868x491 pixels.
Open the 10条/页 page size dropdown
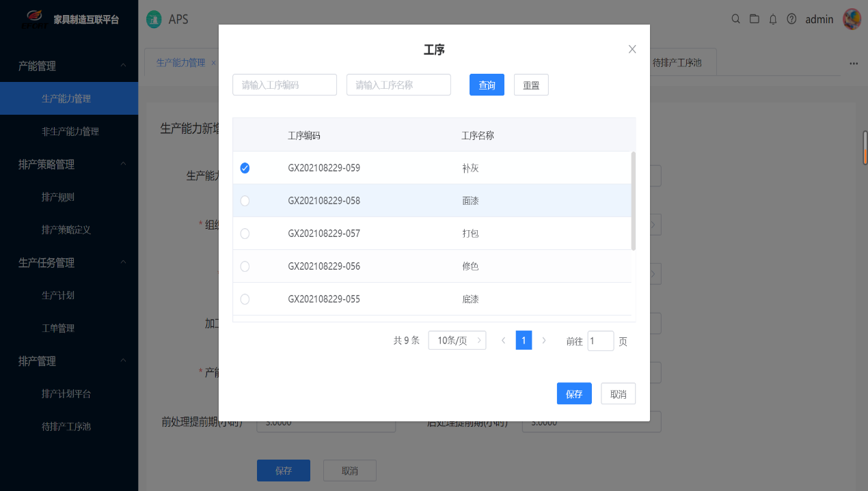(457, 340)
